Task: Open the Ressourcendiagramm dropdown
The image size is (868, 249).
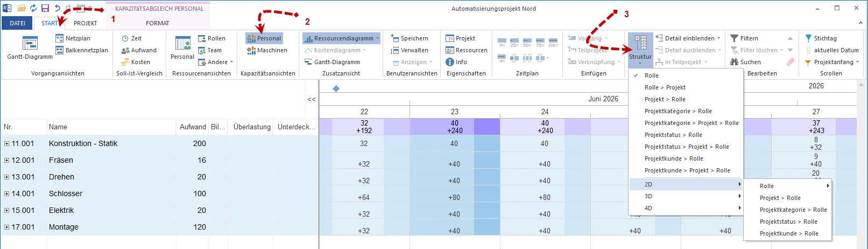Action: point(378,38)
